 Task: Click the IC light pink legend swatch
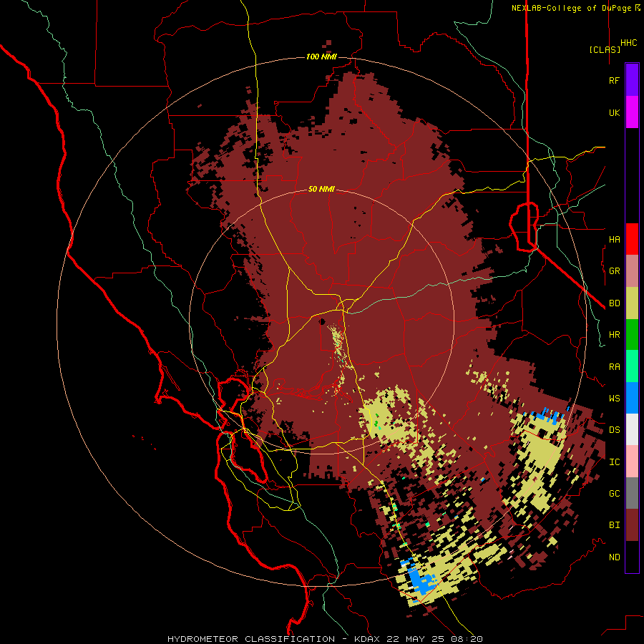point(632,462)
